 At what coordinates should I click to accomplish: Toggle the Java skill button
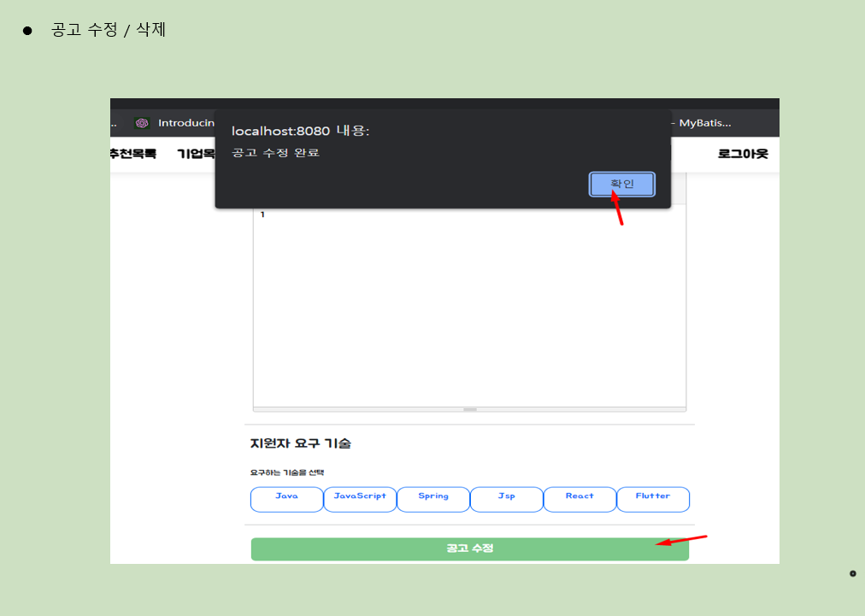(x=286, y=499)
